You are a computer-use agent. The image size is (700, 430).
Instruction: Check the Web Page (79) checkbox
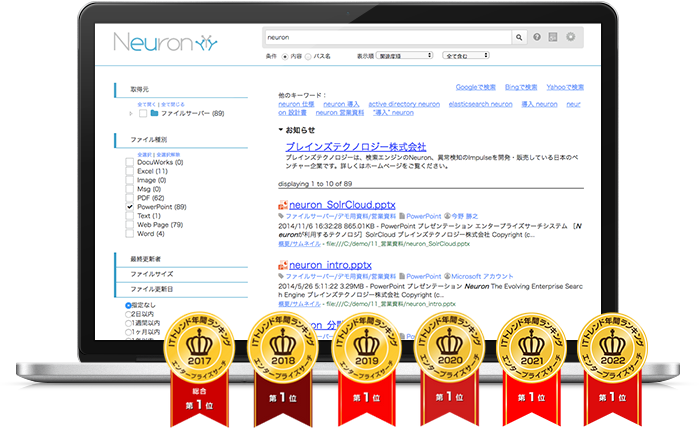point(129,225)
